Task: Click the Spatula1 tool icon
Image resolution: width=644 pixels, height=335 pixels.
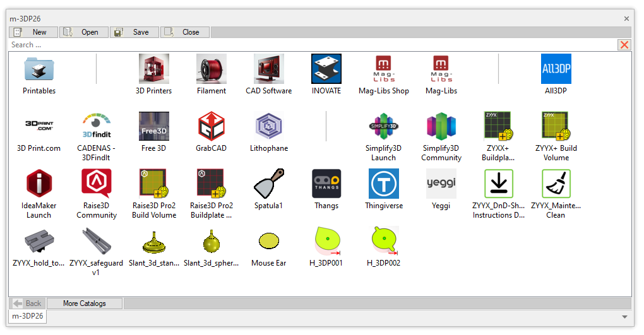Action: tap(268, 184)
